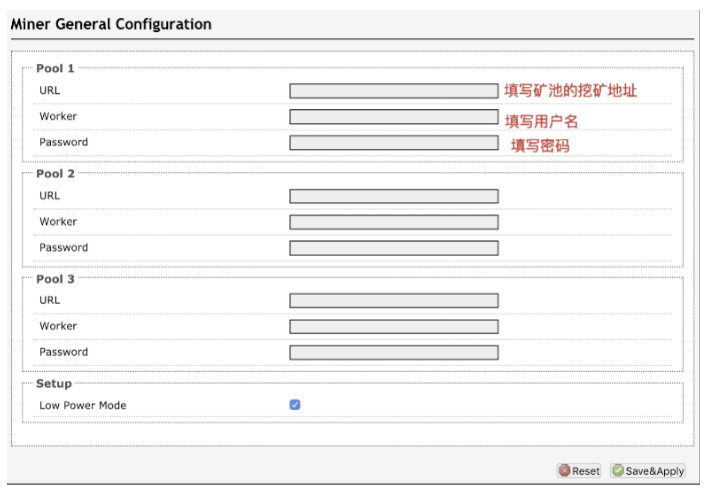The width and height of the screenshot is (719, 496).
Task: Focus the Pool 2 URL input field
Action: pos(394,196)
